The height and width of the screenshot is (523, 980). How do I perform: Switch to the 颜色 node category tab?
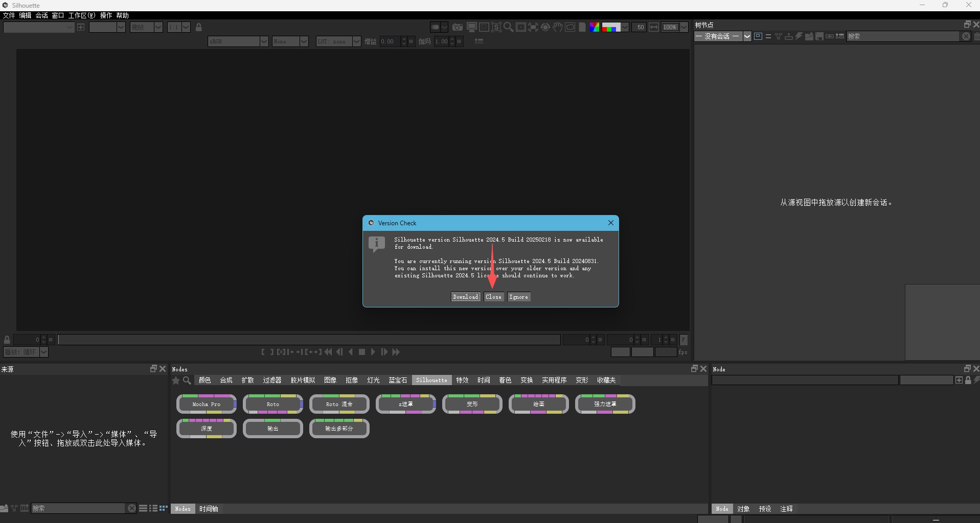tap(204, 381)
